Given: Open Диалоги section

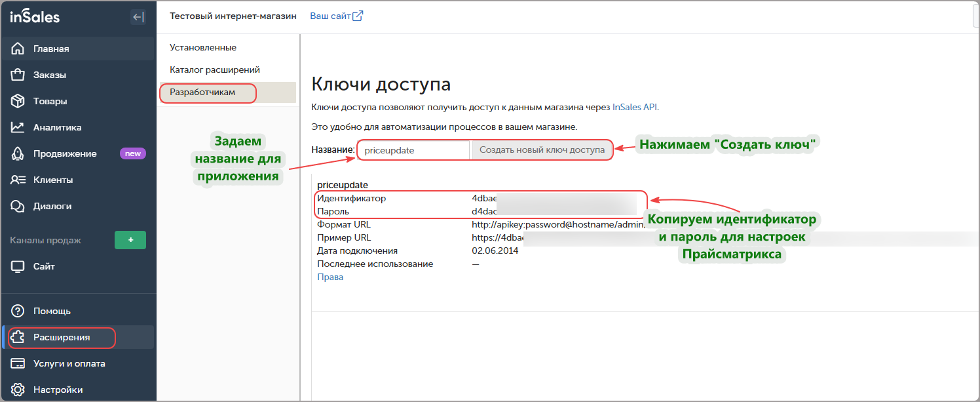Looking at the screenshot, I should tap(79, 206).
